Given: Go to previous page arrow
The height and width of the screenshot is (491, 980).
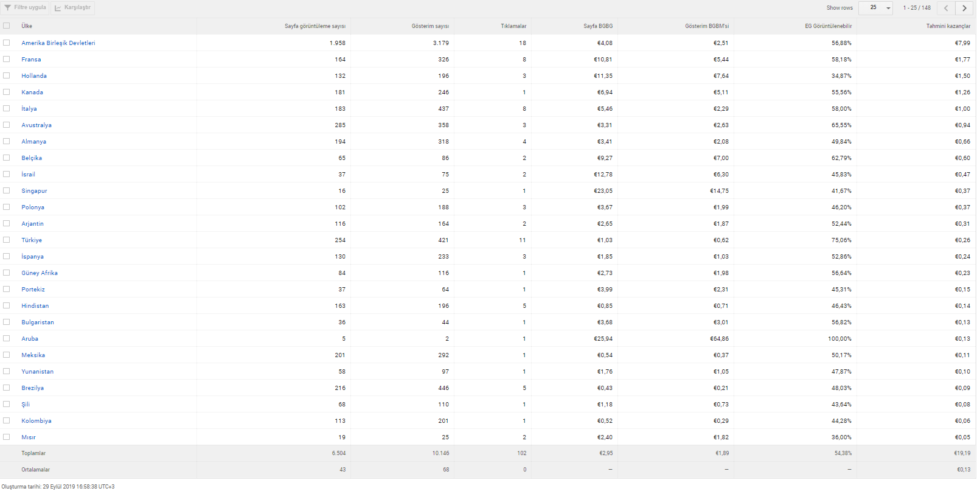Looking at the screenshot, I should click(x=946, y=8).
